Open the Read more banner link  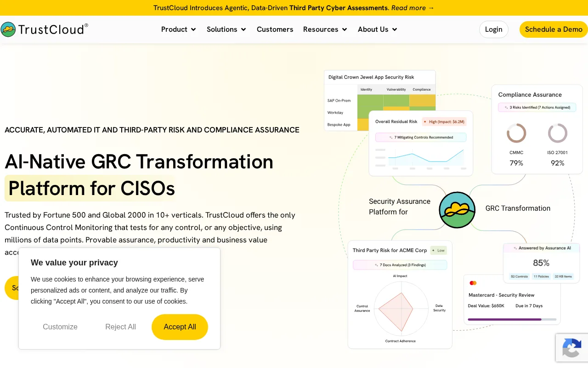413,8
